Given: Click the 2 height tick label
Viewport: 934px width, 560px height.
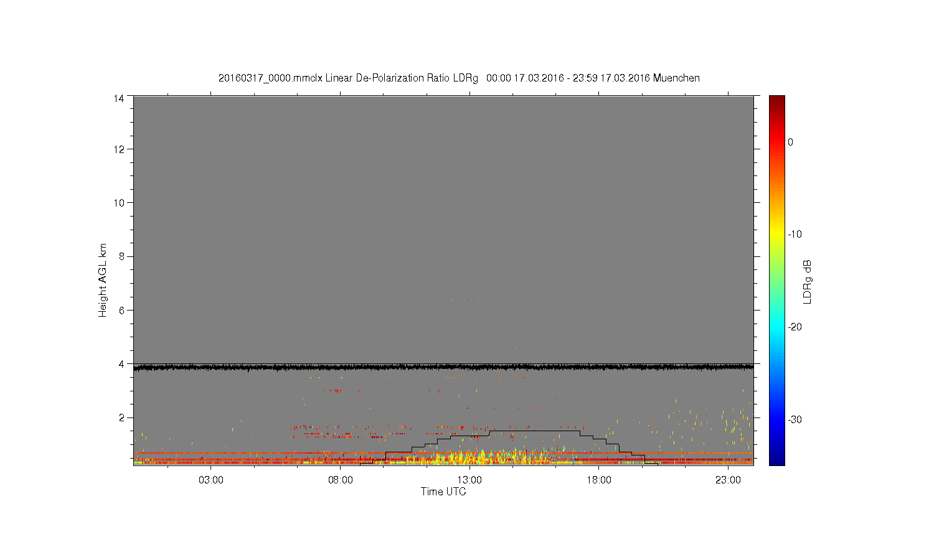Looking at the screenshot, I should [x=121, y=418].
